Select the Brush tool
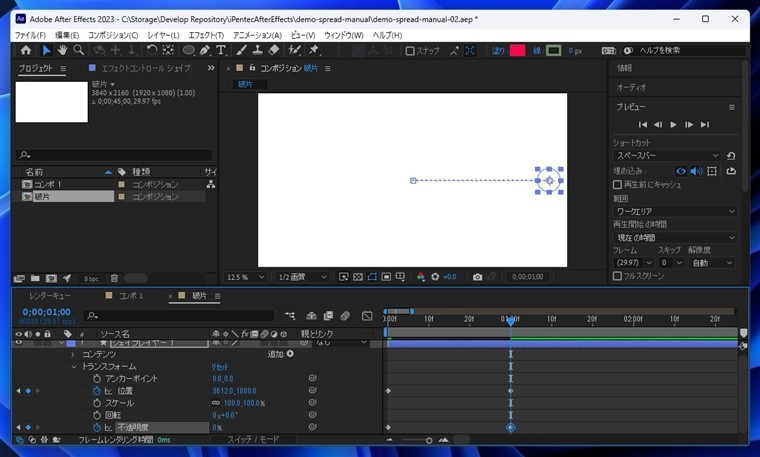The width and height of the screenshot is (760, 457). [241, 50]
